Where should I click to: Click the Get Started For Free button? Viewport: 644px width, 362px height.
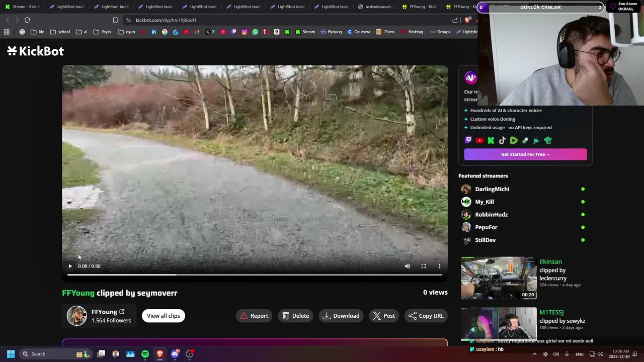[525, 154]
